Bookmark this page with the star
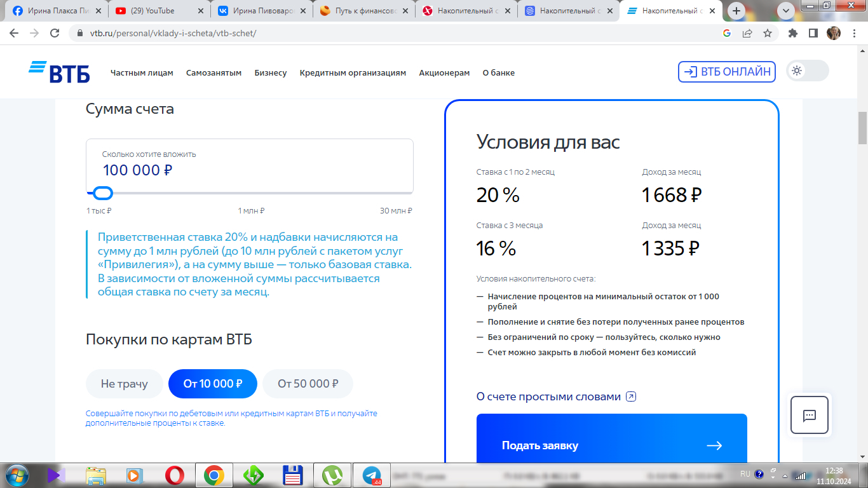Viewport: 868px width, 488px height. click(x=768, y=33)
